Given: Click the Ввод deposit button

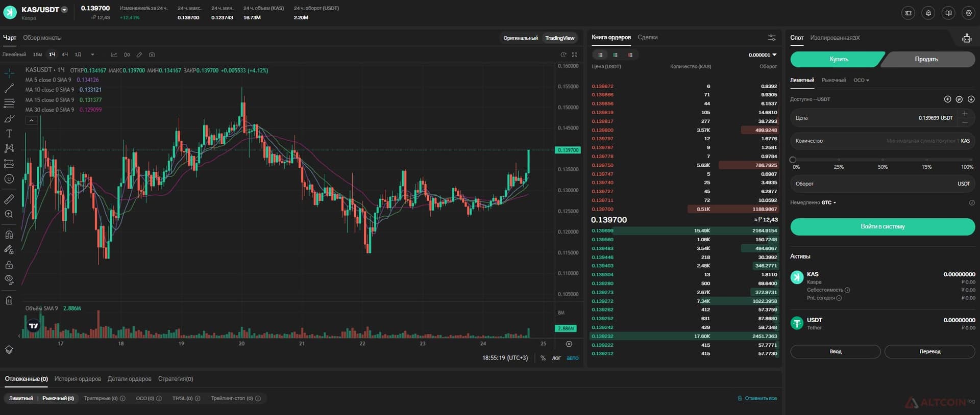Looking at the screenshot, I should pyautogui.click(x=836, y=352).
